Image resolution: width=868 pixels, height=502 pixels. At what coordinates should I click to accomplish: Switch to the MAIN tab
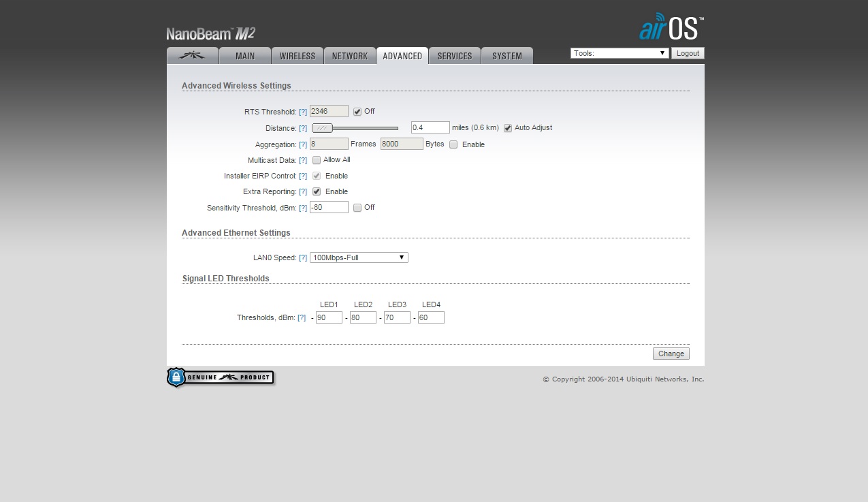pos(245,56)
